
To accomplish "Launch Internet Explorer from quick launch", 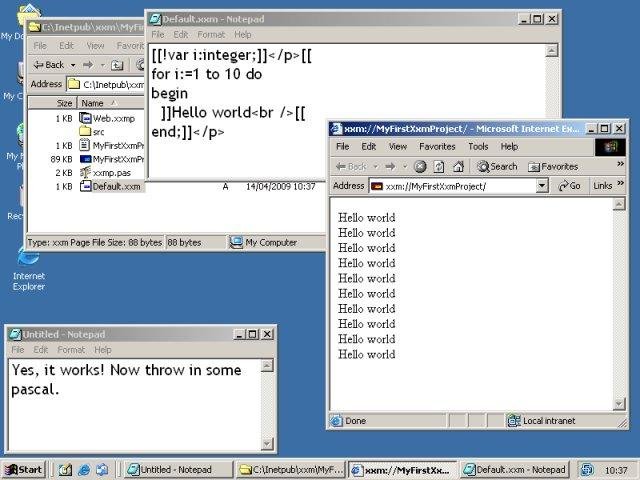I will coord(84,470).
